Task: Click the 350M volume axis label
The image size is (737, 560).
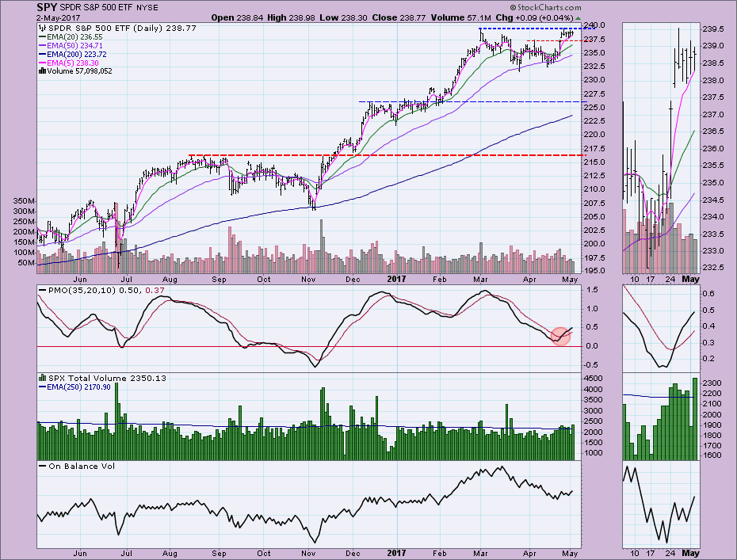Action: point(25,201)
